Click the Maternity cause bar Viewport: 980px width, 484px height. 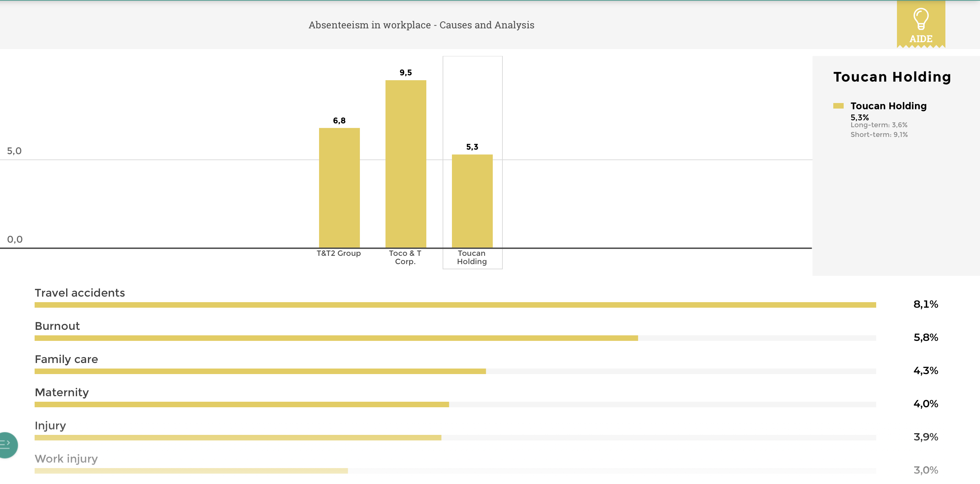[x=242, y=404]
